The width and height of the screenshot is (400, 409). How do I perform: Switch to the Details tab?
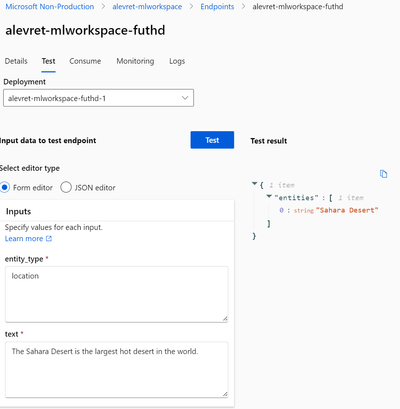[x=16, y=61]
